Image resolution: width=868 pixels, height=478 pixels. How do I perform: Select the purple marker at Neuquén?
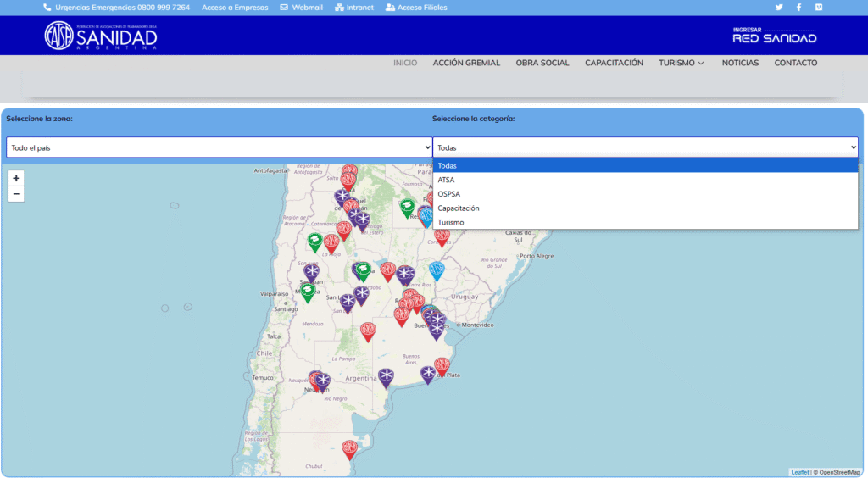[322, 381]
